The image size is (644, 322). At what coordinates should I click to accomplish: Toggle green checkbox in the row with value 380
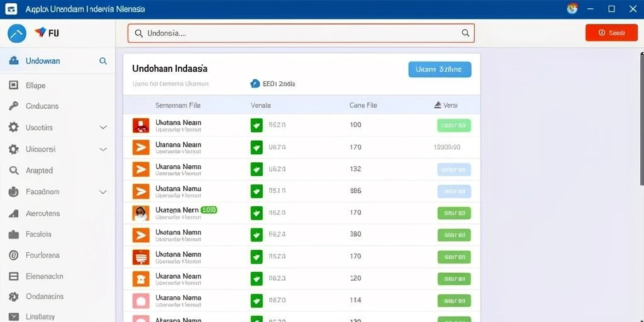click(x=257, y=235)
